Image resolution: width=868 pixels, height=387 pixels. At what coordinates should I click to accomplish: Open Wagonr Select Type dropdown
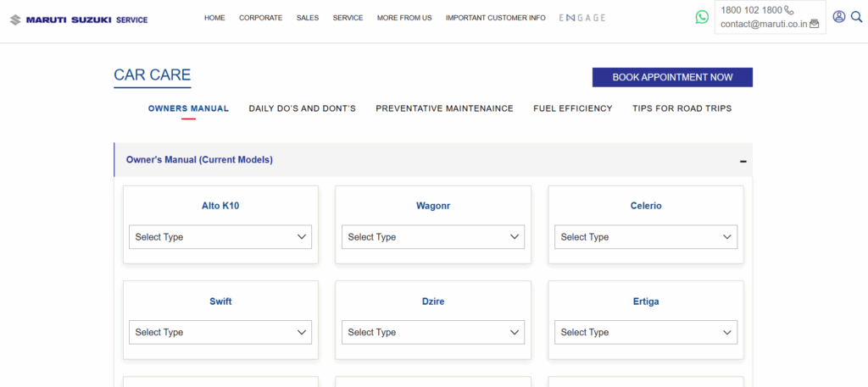pos(433,237)
